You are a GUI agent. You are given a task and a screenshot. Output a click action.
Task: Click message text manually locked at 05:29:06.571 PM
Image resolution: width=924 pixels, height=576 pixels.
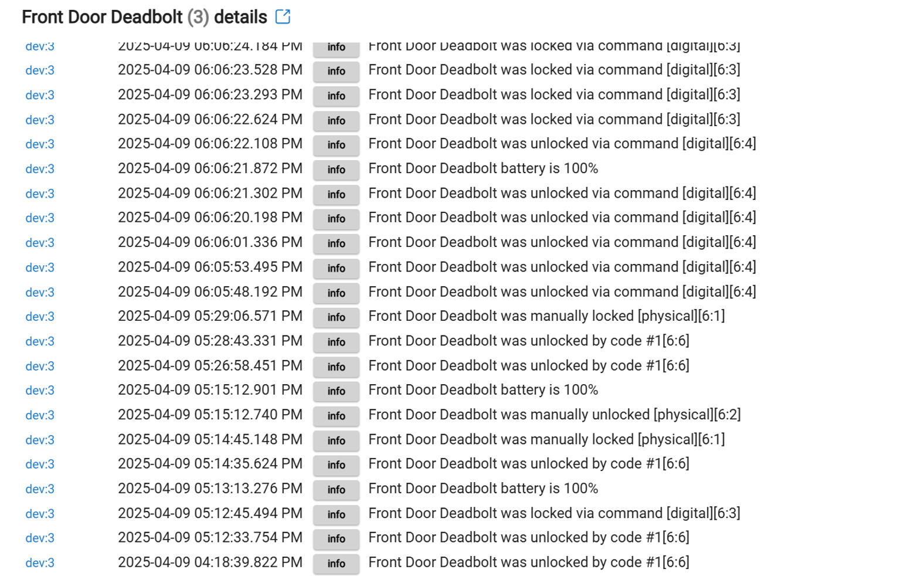546,316
